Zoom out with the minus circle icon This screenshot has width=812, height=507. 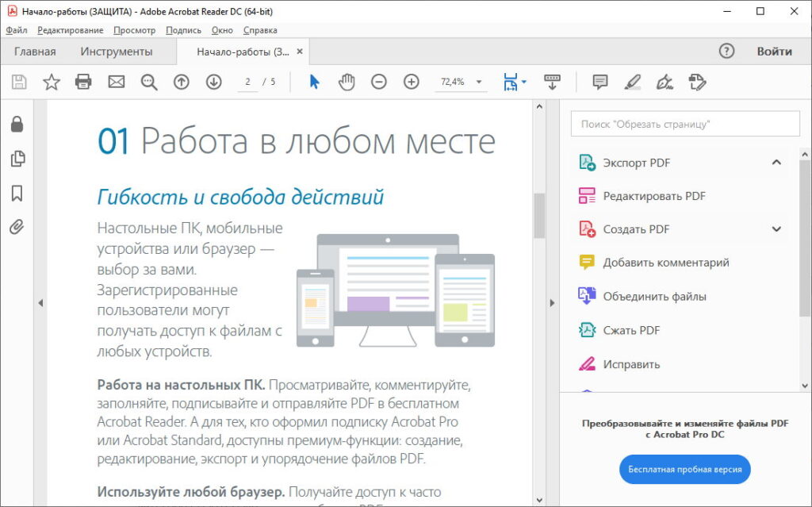(x=379, y=82)
